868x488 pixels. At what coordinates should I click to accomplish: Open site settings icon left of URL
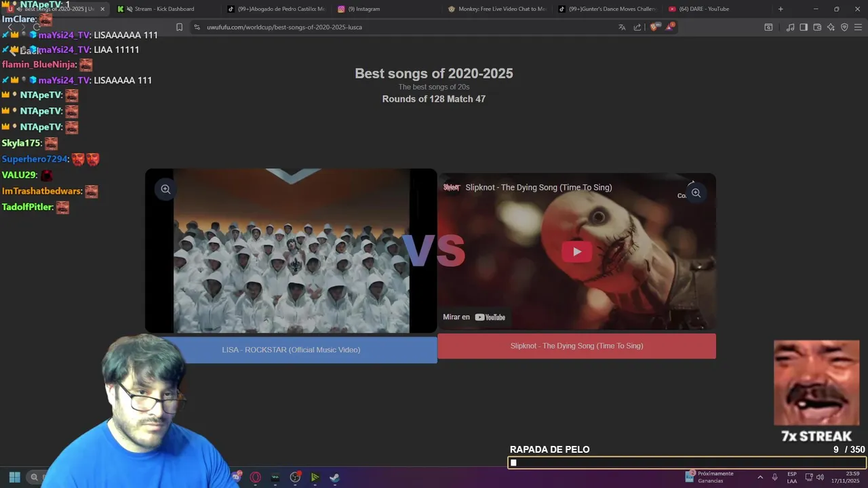[x=197, y=27]
